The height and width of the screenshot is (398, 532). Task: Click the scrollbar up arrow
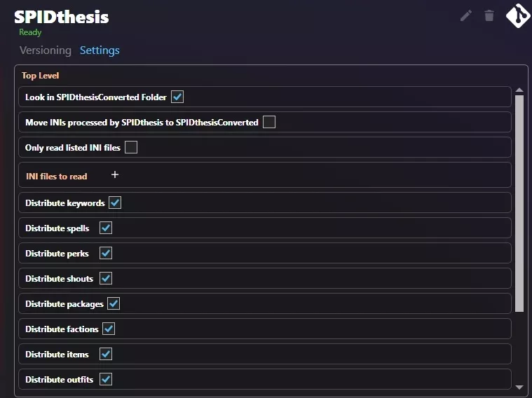[x=519, y=90]
